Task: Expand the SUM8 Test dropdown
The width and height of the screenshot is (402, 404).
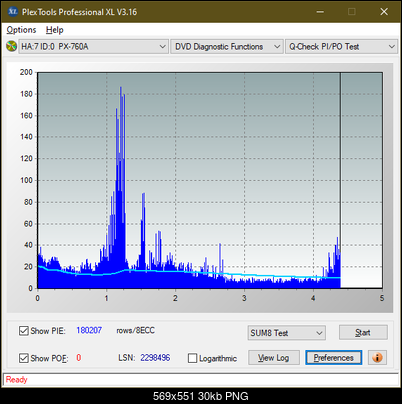Action: tap(287, 333)
